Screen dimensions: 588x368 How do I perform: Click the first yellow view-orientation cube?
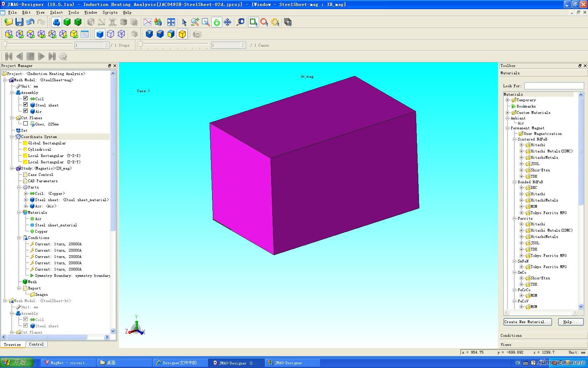click(x=9, y=34)
